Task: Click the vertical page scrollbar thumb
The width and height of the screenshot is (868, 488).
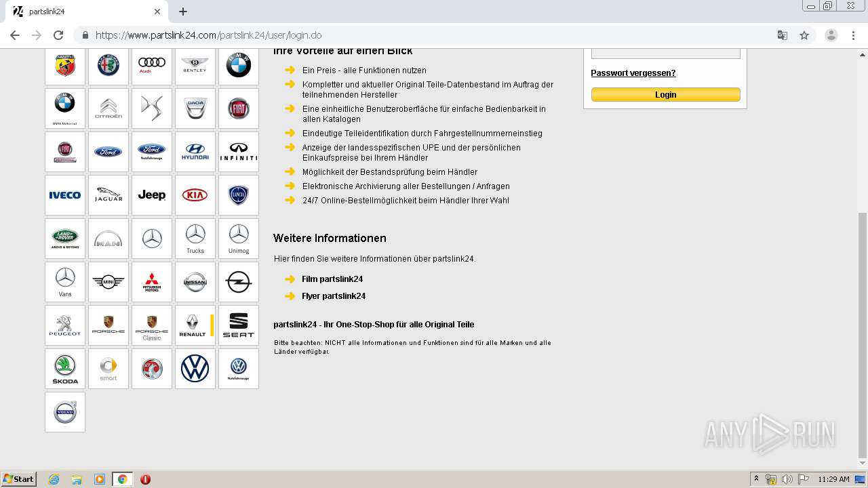Action: [x=863, y=335]
